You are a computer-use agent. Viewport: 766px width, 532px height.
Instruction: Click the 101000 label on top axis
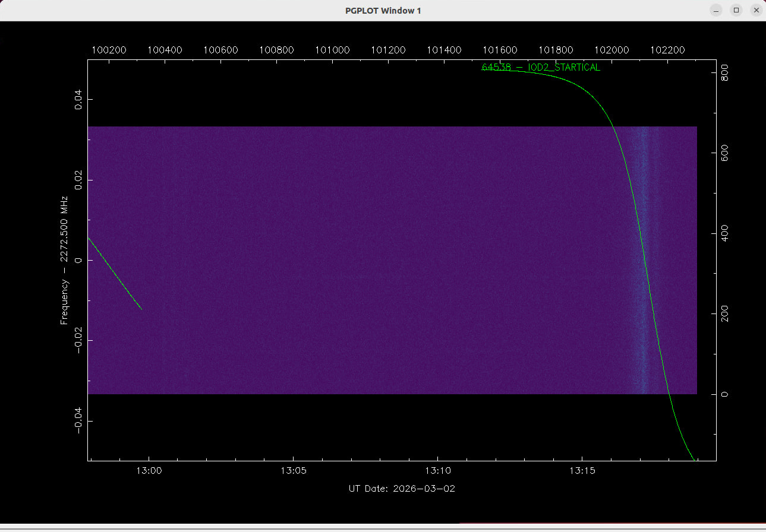coord(332,50)
